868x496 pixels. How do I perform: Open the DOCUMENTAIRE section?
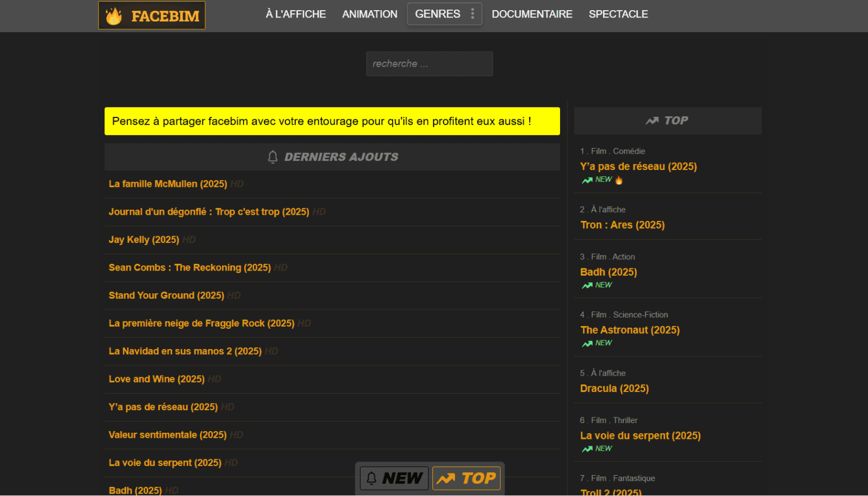pyautogui.click(x=532, y=14)
